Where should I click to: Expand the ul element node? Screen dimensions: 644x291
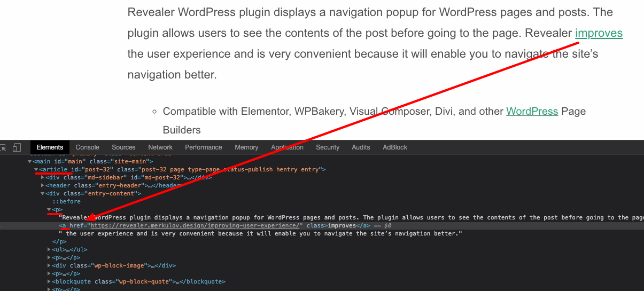point(49,249)
